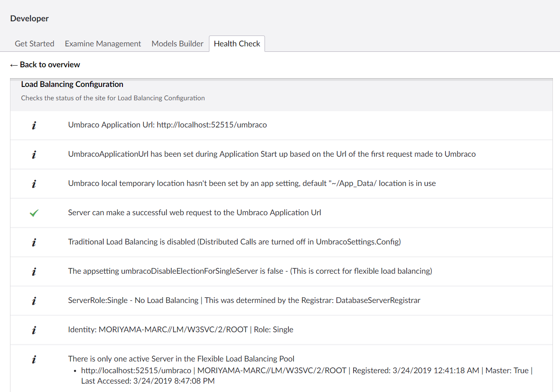
Task: Select 'Identity: MORIYAMA-MARC//LM/W3SVC/2/ROOT' text
Action: [x=181, y=329]
